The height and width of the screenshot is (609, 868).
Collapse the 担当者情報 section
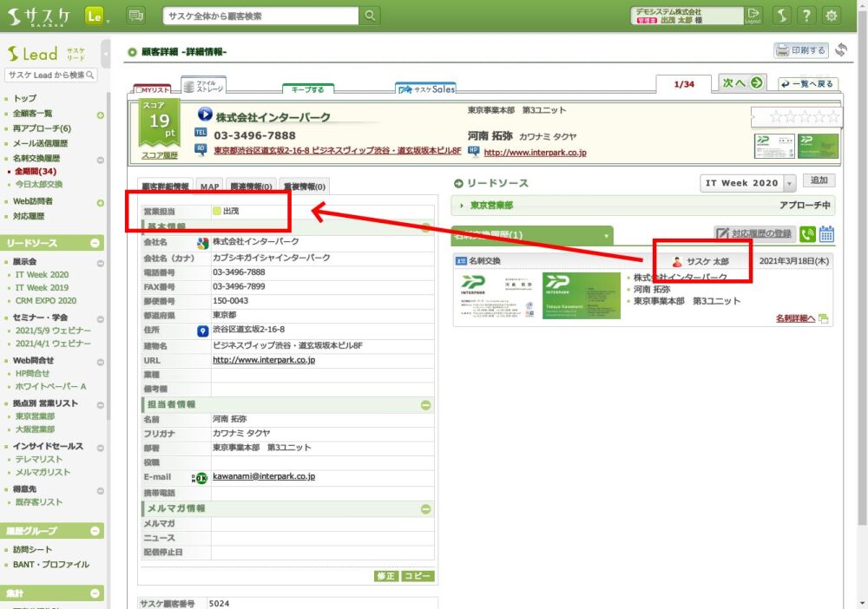click(x=425, y=405)
